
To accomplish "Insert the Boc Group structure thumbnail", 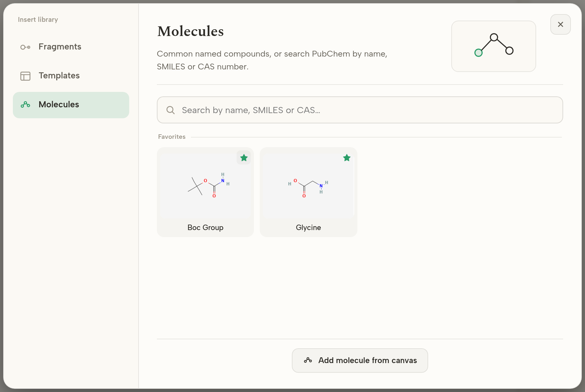I will (x=205, y=186).
